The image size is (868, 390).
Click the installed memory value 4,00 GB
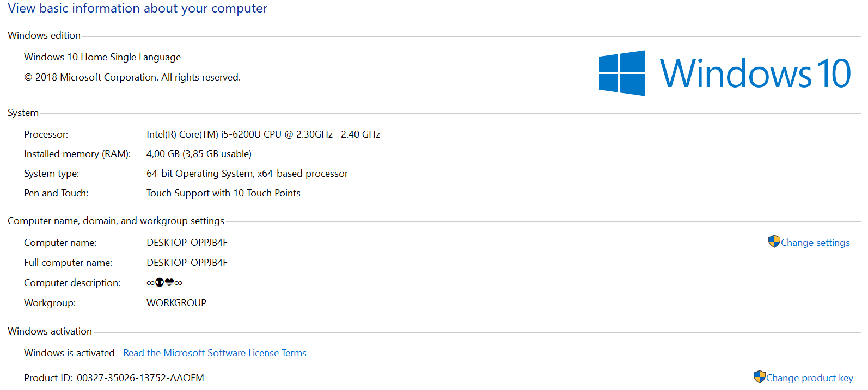[x=199, y=154]
